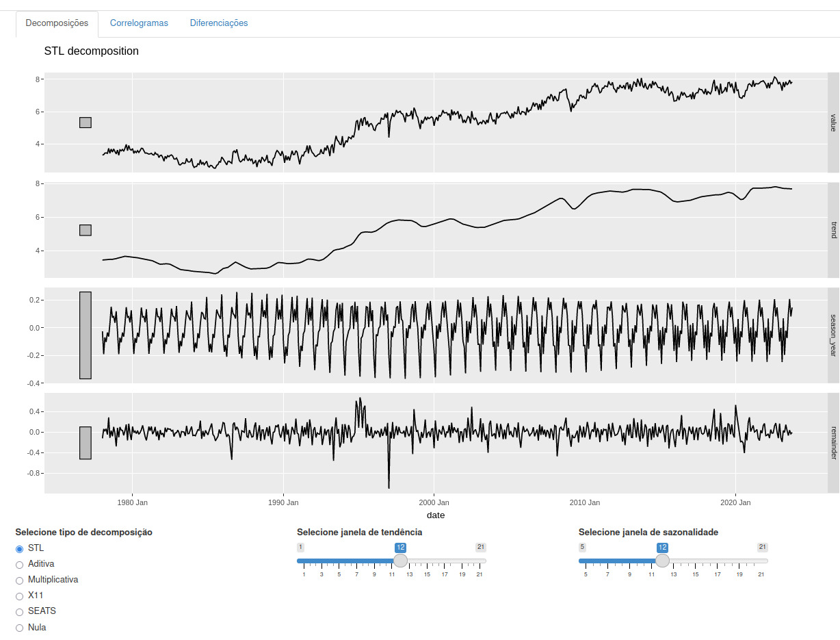Click the minimum label 1 of trend slider
Viewport: 840px width, 640px height.
(x=300, y=547)
